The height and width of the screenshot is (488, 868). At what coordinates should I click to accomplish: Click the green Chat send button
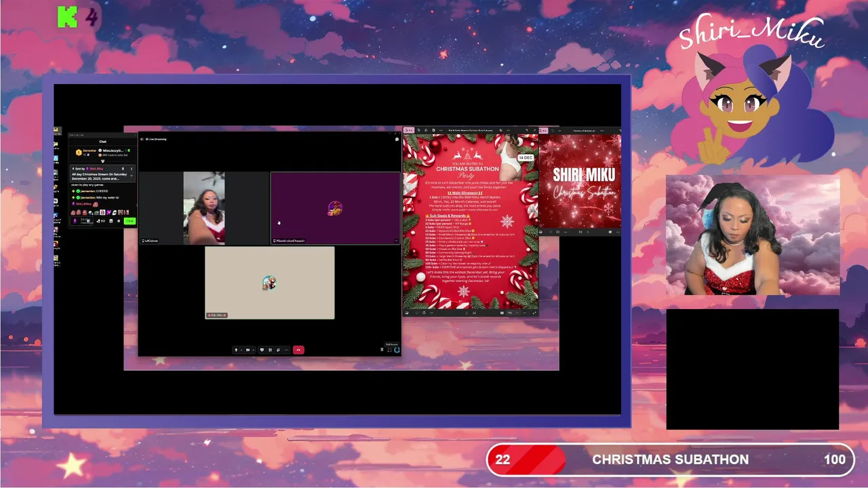[x=130, y=221]
